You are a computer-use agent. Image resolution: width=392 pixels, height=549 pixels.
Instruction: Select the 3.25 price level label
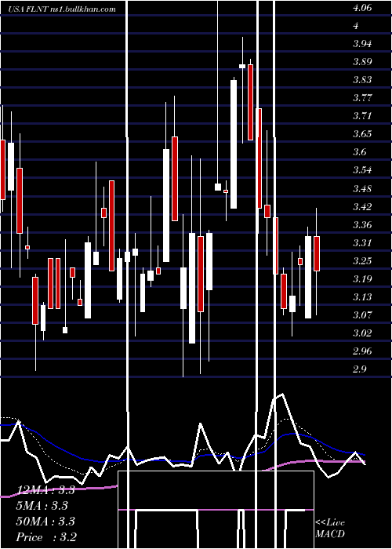pyautogui.click(x=362, y=261)
